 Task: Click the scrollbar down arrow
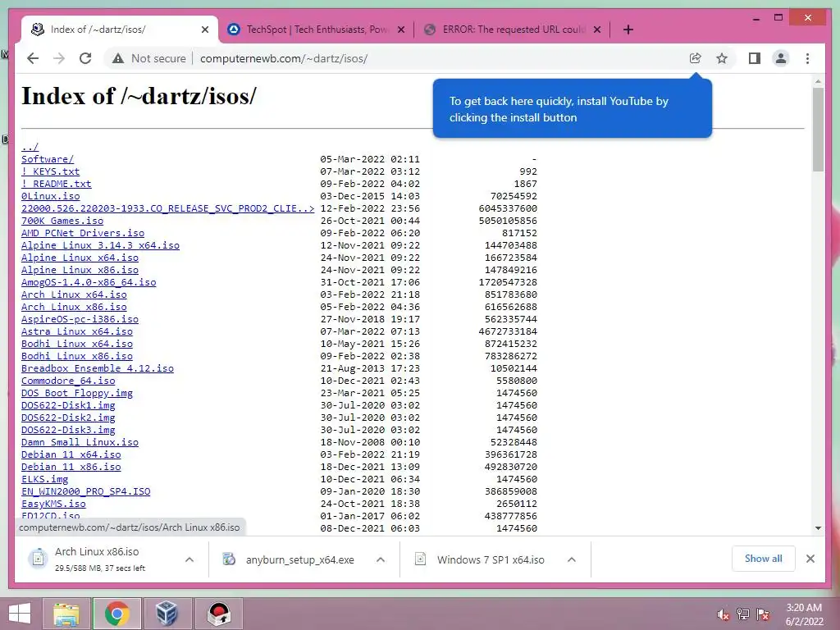[x=818, y=528]
